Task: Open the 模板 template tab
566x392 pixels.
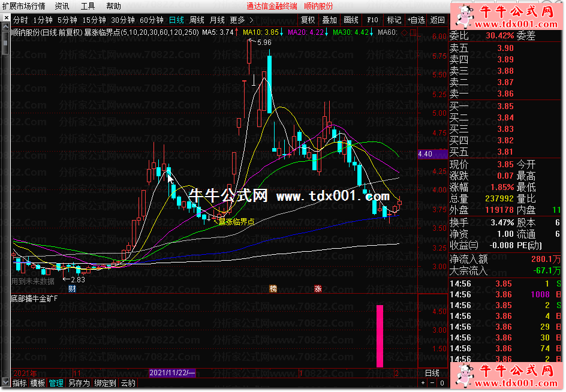Action: (38, 383)
